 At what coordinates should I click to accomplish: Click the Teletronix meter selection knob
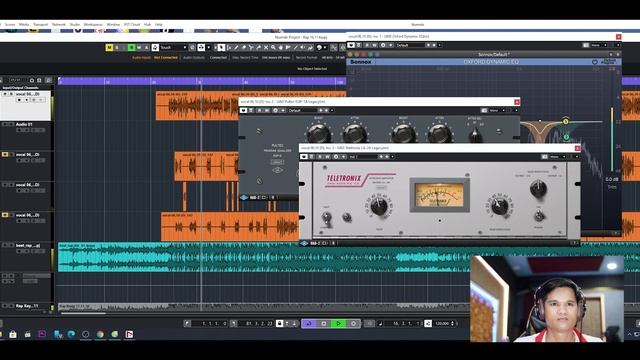tap(538, 189)
